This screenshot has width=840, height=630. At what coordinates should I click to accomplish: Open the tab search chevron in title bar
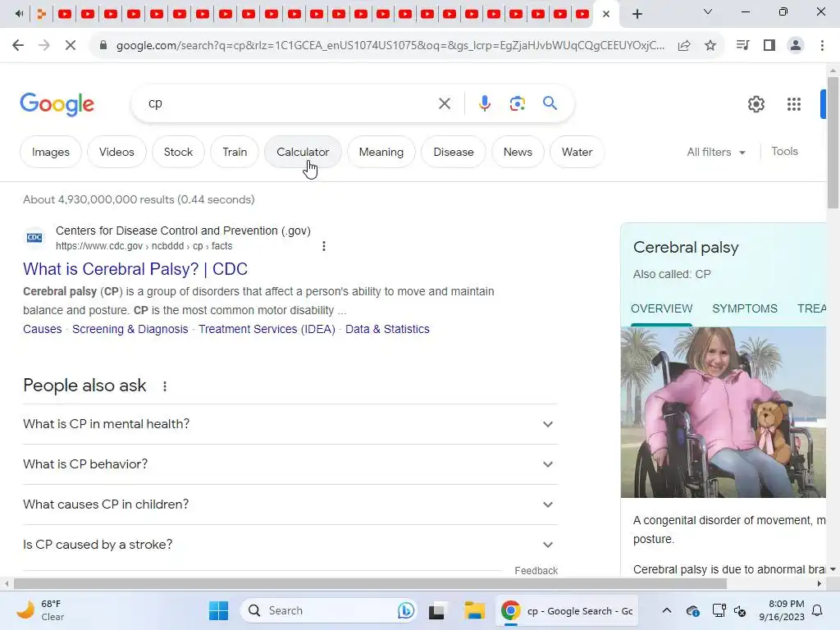(x=708, y=11)
